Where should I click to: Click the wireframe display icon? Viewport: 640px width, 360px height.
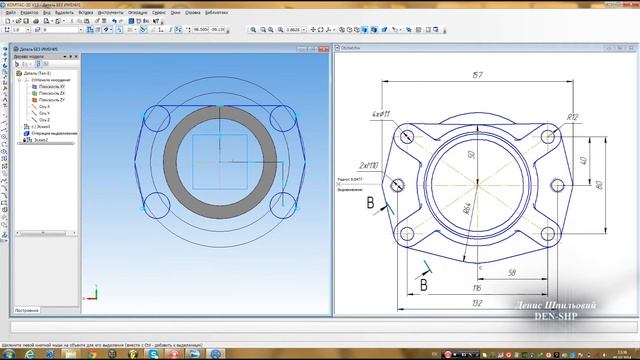click(342, 29)
